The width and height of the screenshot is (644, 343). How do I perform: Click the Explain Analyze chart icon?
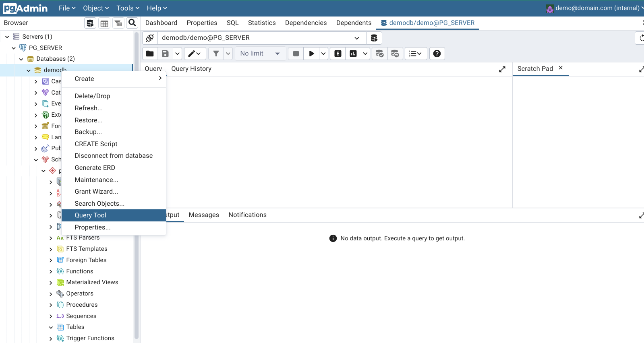(353, 54)
